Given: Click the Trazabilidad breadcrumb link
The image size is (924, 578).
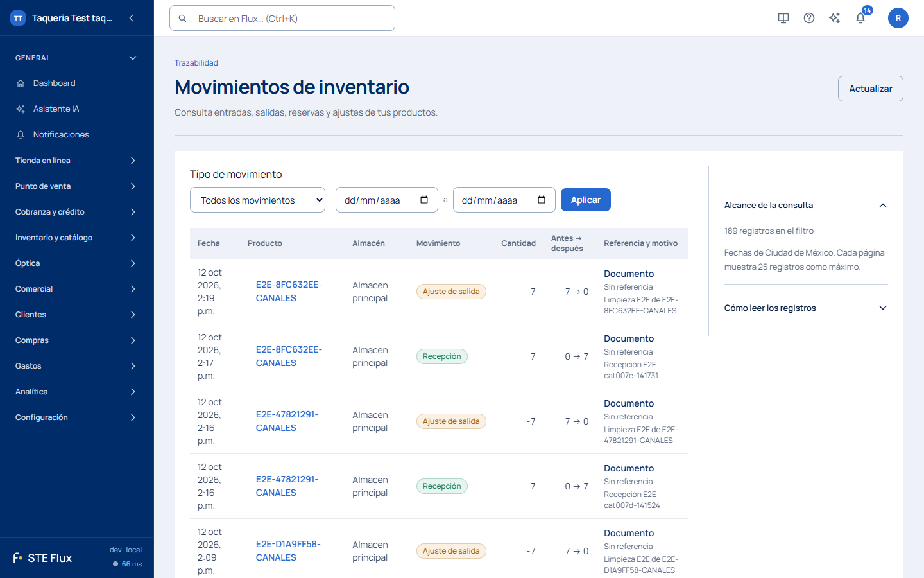Looking at the screenshot, I should [196, 63].
